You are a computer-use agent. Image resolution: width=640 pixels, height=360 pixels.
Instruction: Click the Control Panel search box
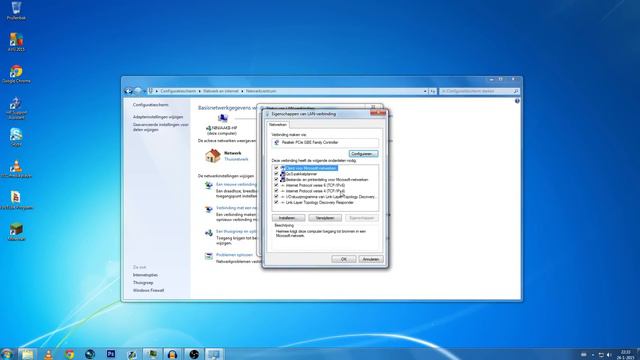[x=479, y=91]
